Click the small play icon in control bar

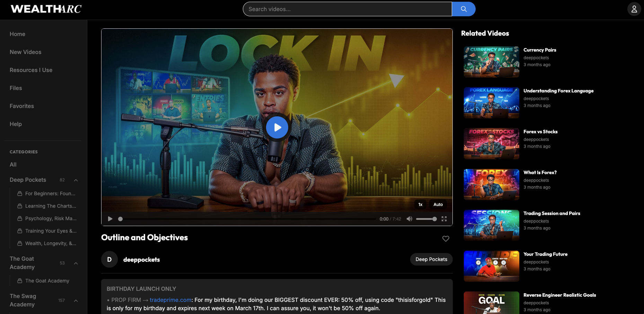point(110,219)
